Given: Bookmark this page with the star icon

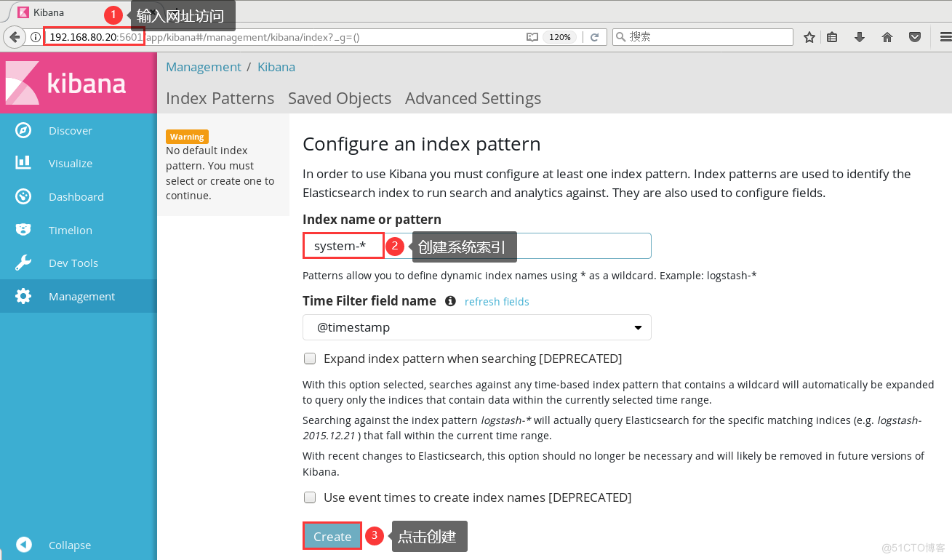Looking at the screenshot, I should 809,37.
